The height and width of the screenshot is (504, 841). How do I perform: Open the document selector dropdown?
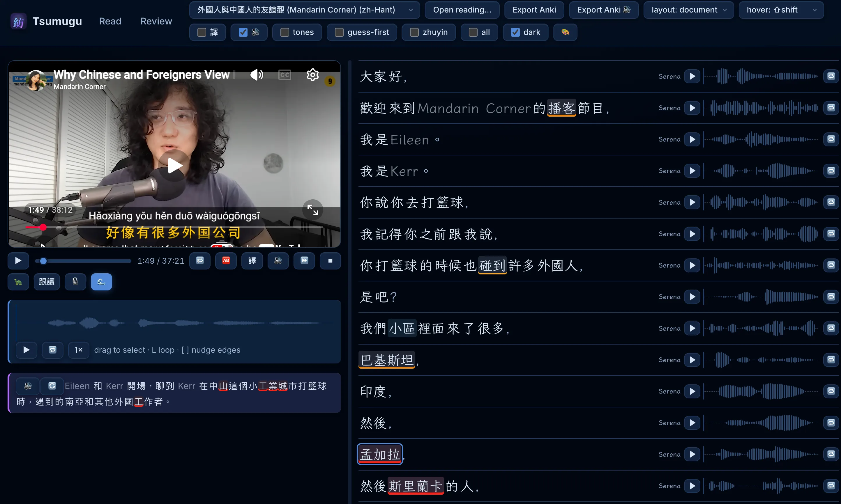(305, 10)
